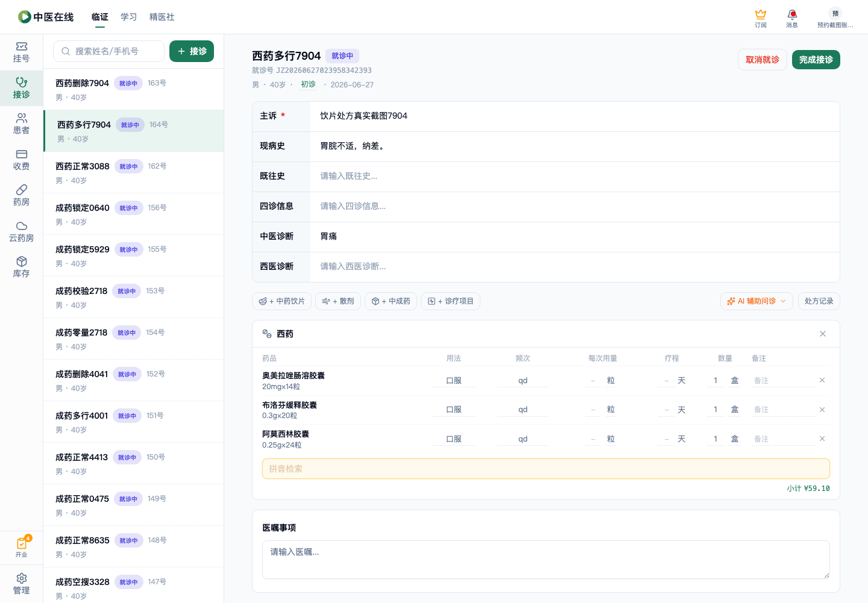Screen dimensions: 868x603
Task: Click 备注 field of 阿莫西林胶囊
Action: (782, 439)
